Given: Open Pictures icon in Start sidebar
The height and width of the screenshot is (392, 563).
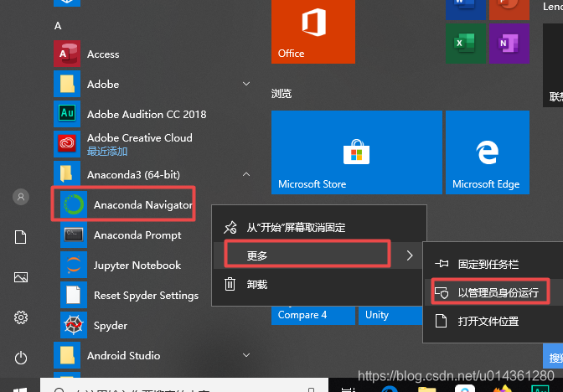Looking at the screenshot, I should [x=21, y=277].
